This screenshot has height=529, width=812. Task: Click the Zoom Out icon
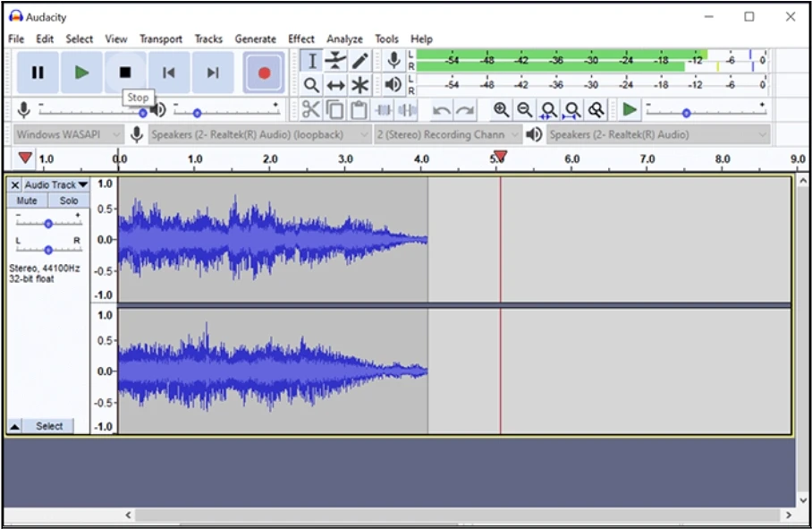(x=525, y=110)
